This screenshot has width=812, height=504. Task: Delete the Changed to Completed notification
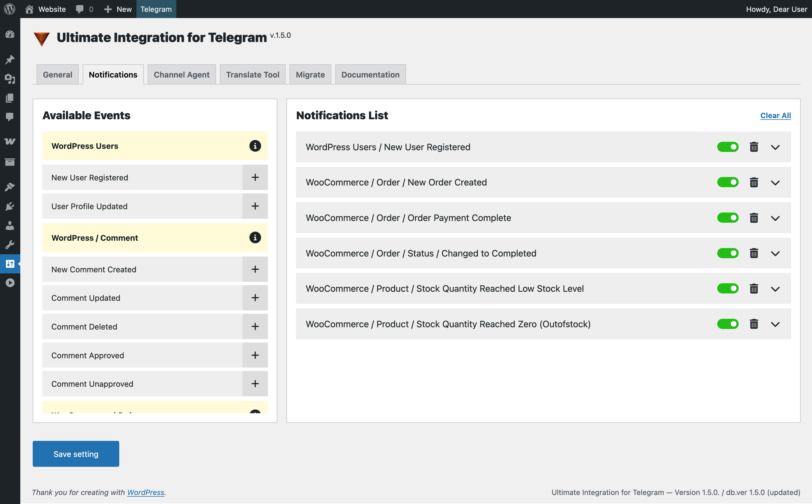(754, 253)
